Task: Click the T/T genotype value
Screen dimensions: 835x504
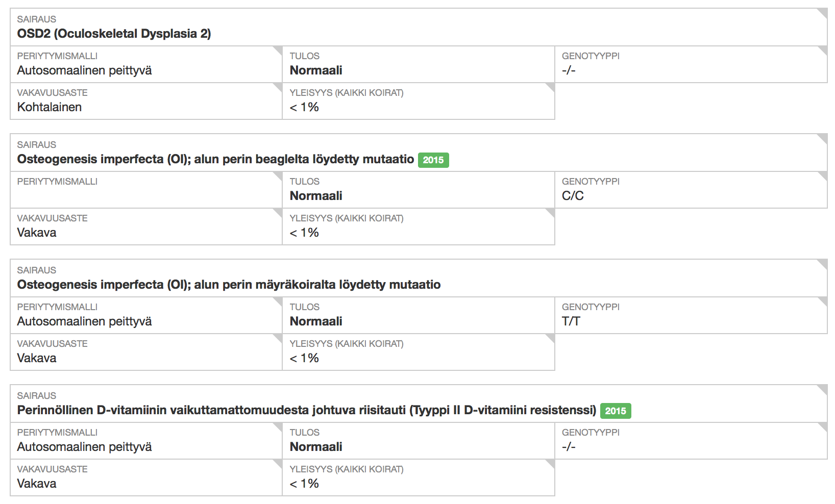Action: [571, 321]
